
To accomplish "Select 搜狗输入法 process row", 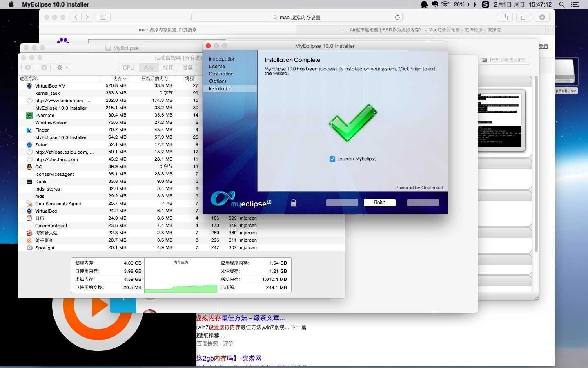I will (x=182, y=233).
